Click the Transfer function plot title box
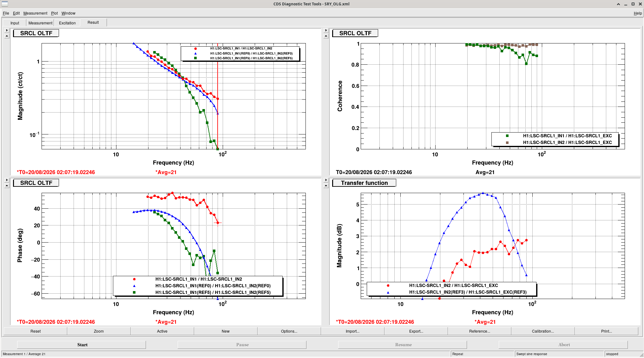 tap(364, 183)
